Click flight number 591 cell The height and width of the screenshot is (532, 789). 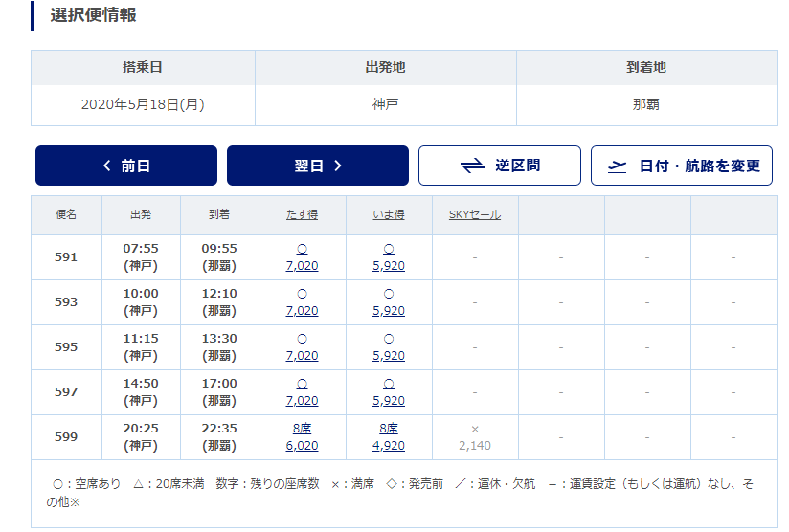click(66, 257)
